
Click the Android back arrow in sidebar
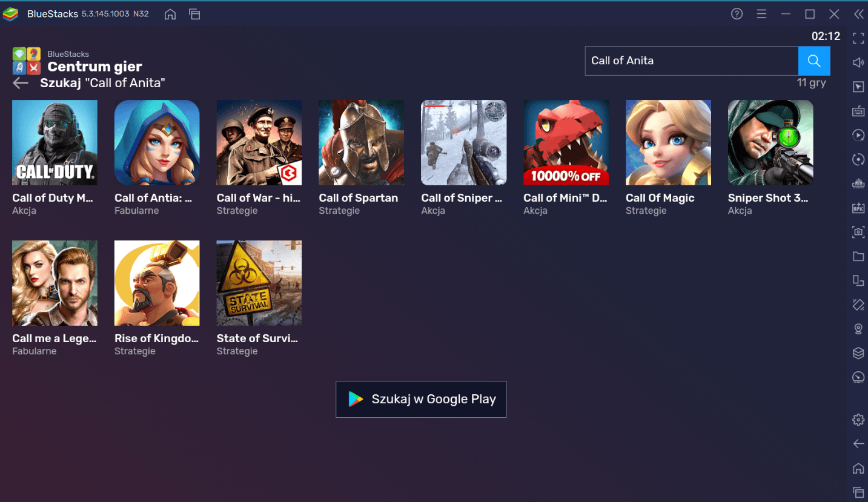pyautogui.click(x=858, y=444)
